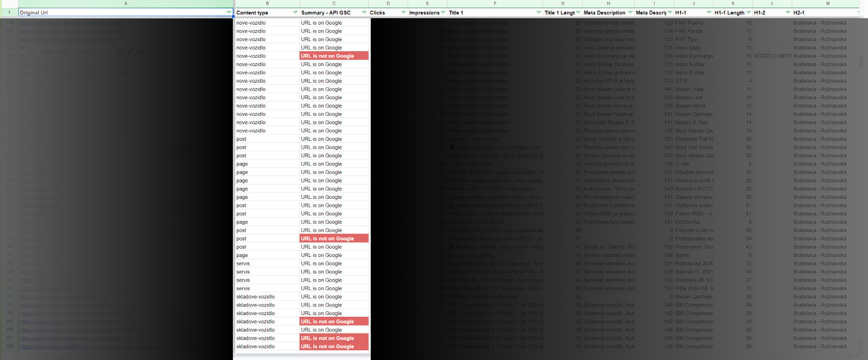Open filter menu for Clicks column
868x360 pixels.
click(x=403, y=13)
